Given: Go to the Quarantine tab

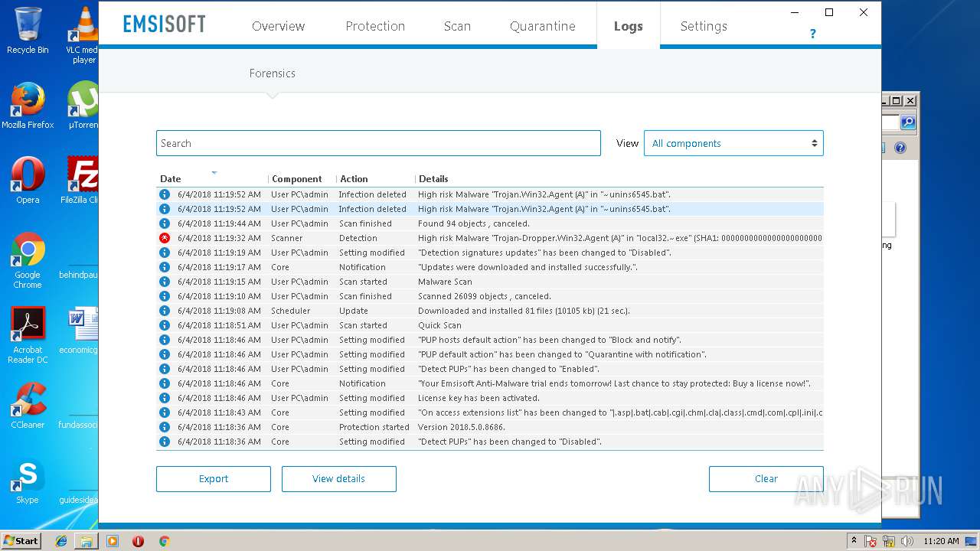Looking at the screenshot, I should (542, 26).
